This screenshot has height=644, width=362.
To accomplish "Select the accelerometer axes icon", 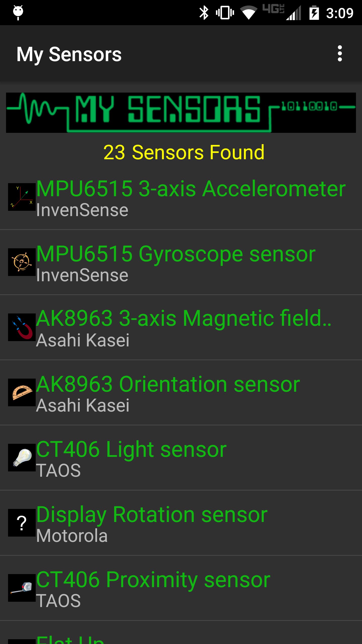I will tap(22, 197).
